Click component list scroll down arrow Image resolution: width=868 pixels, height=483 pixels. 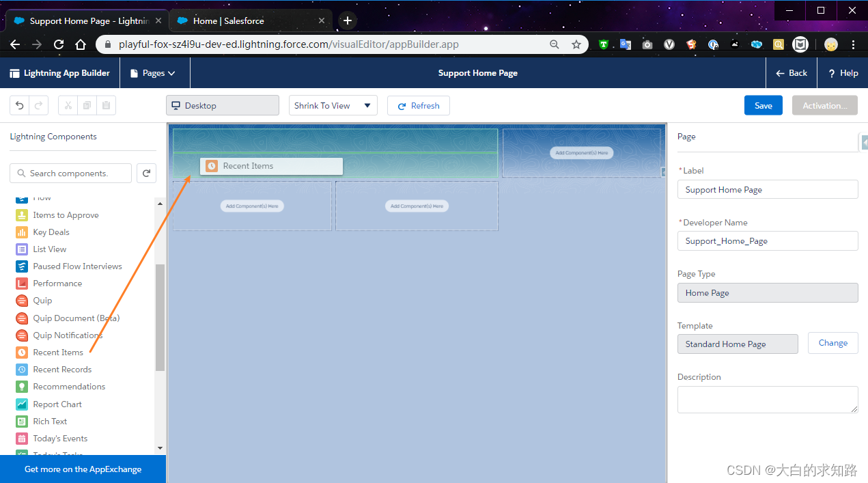click(160, 448)
